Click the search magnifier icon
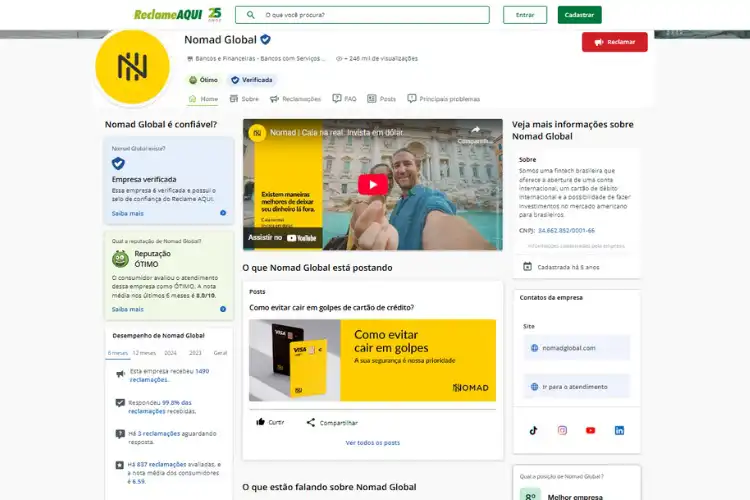This screenshot has width=750, height=500. pos(251,15)
